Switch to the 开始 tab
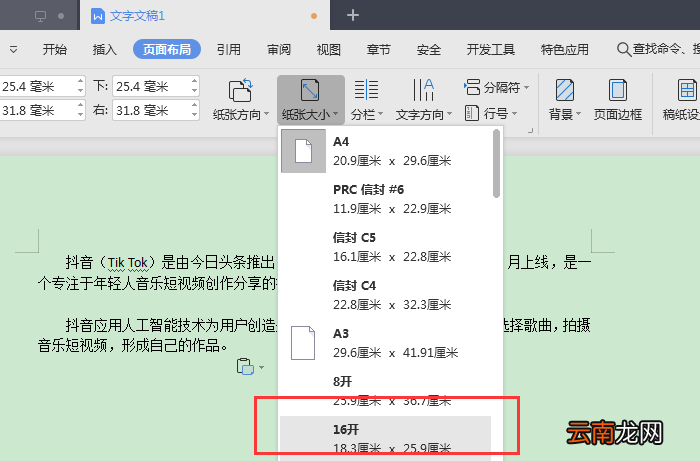Screen dimensions: 700x461 pos(54,49)
